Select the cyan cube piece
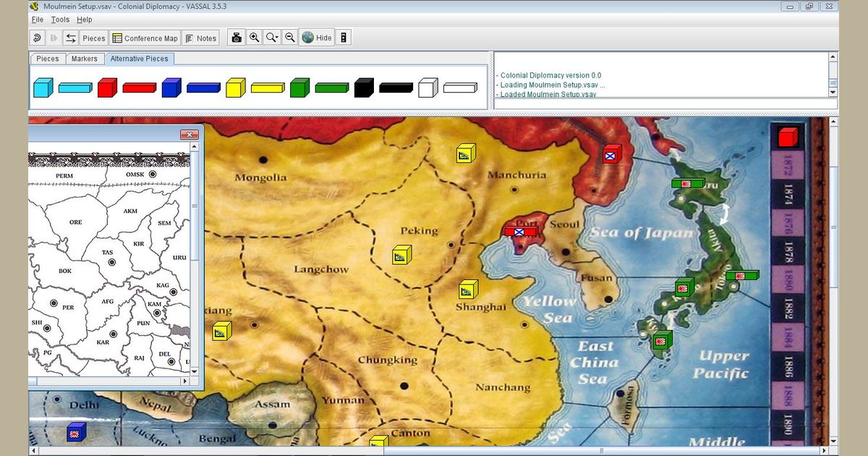 [43, 88]
